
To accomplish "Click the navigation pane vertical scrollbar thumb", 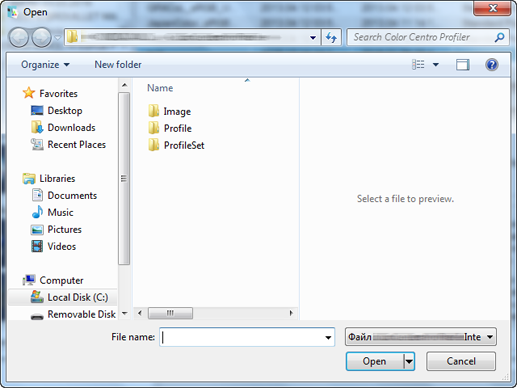I will click(x=124, y=179).
